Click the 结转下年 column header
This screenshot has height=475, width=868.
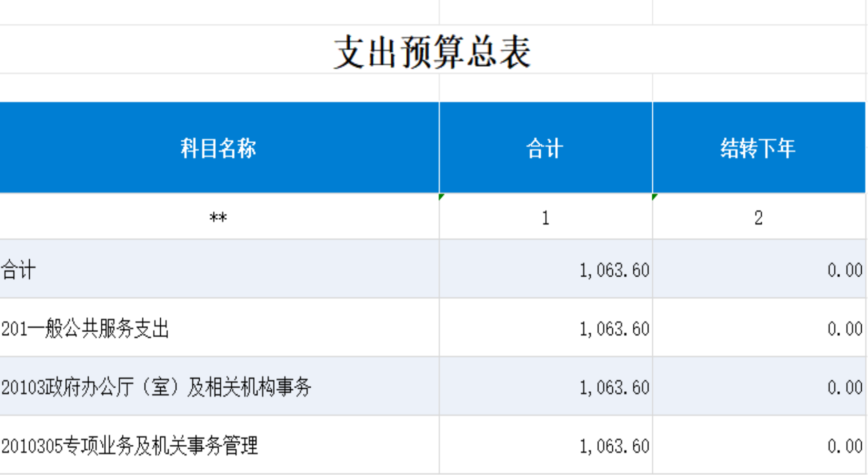758,148
